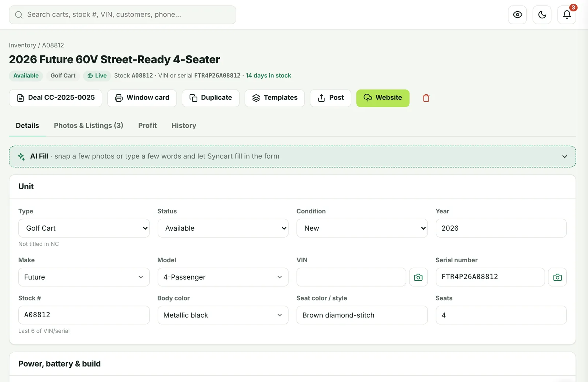
Task: Click the Seats field showing 4
Action: tap(501, 315)
